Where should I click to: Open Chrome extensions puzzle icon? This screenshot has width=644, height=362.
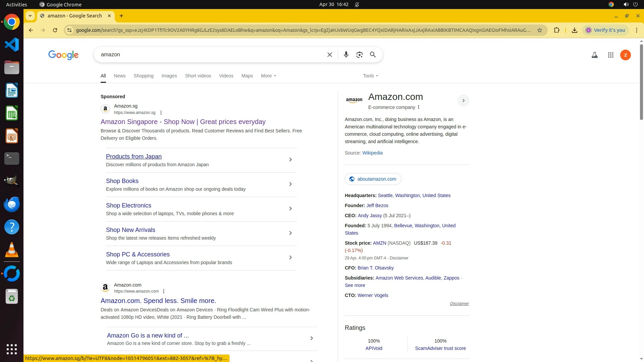pyautogui.click(x=556, y=30)
